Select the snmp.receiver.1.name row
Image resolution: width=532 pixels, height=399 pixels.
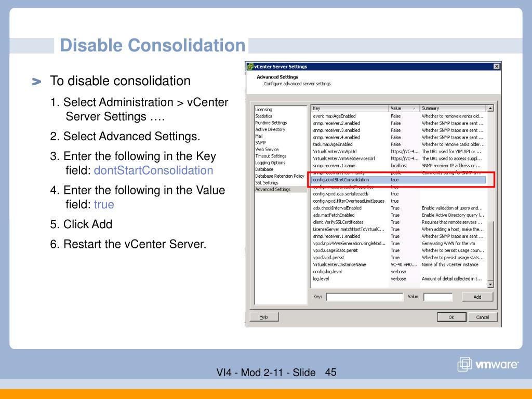pos(398,166)
